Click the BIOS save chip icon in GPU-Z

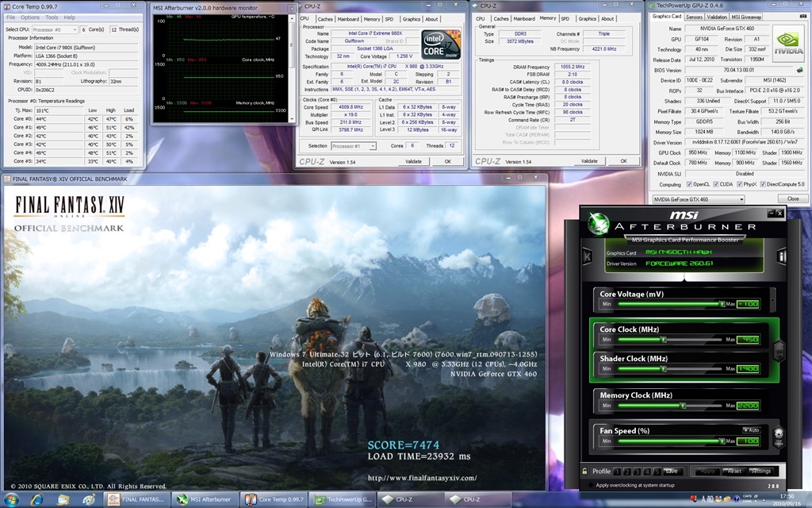tap(799, 70)
